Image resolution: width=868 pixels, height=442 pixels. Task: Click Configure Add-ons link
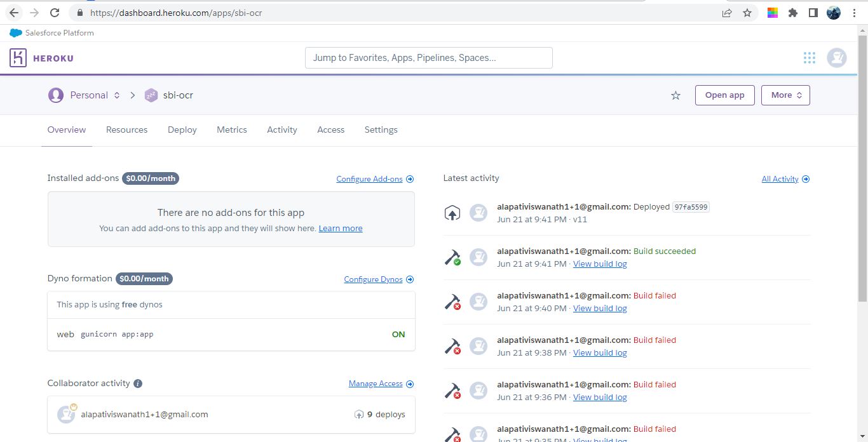pos(375,179)
